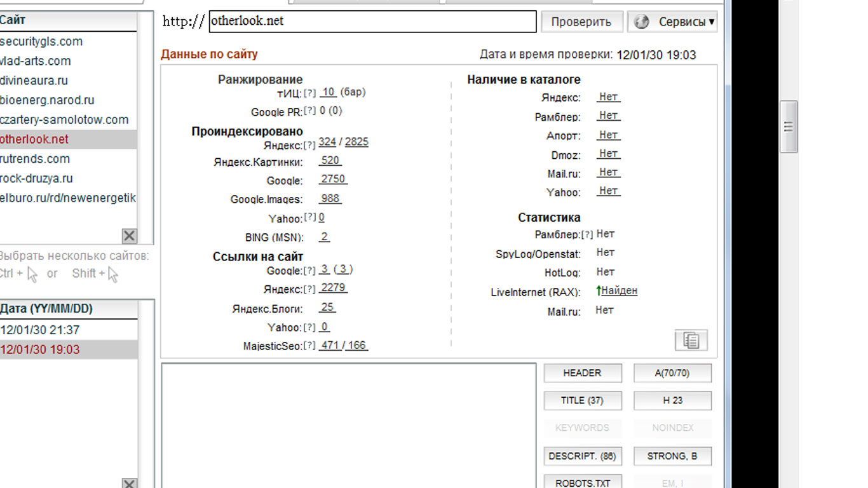The height and width of the screenshot is (488, 868).
Task: Click the Дата (YY/MM/DD) column header
Action: pyautogui.click(x=68, y=309)
